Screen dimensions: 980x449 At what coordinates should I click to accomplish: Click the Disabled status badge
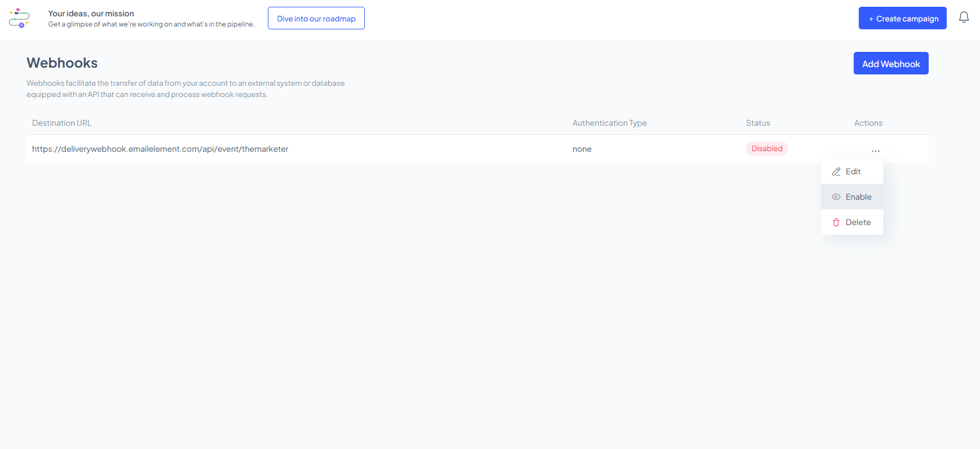pyautogui.click(x=766, y=149)
